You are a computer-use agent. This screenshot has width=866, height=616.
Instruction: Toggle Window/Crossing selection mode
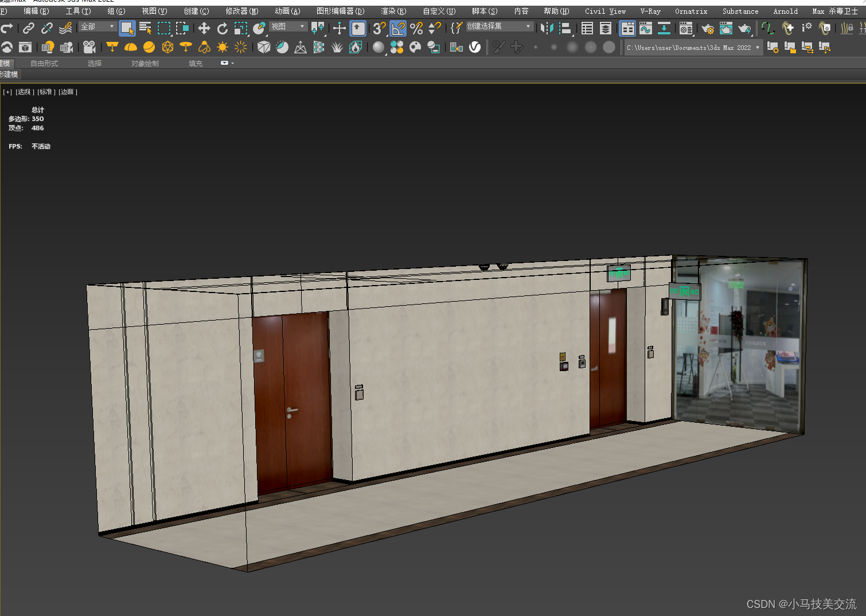pos(182,28)
